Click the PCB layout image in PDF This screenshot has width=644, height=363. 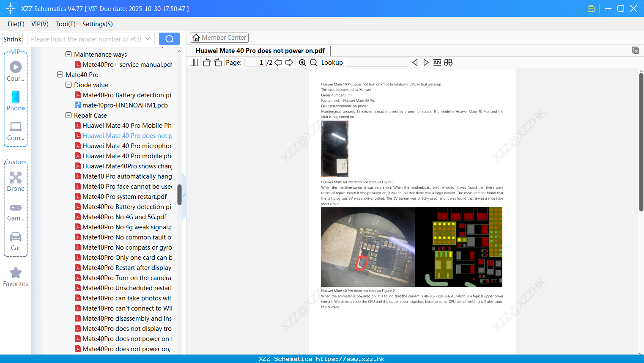point(459,247)
